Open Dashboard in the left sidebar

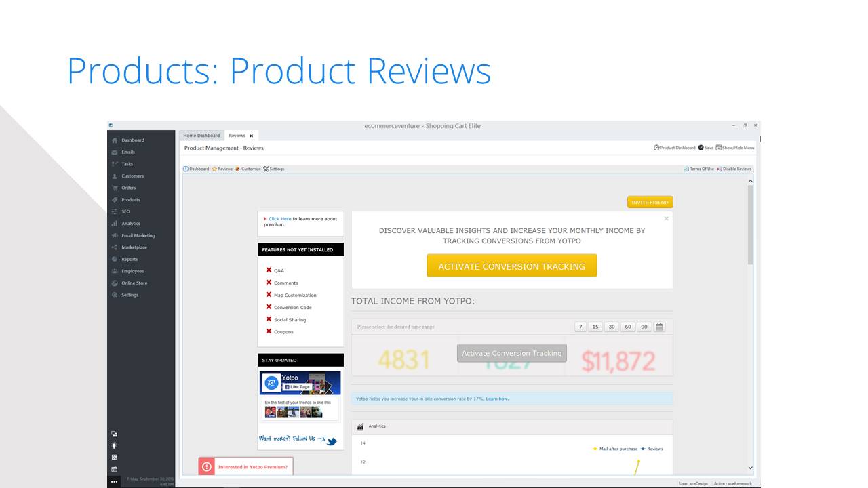click(x=133, y=140)
